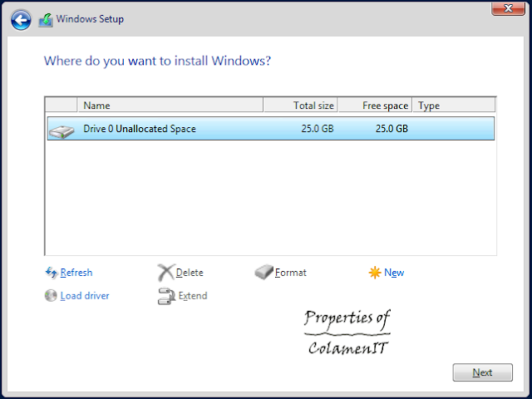Sort by the Name column header
The image size is (532, 399).
tap(170, 106)
